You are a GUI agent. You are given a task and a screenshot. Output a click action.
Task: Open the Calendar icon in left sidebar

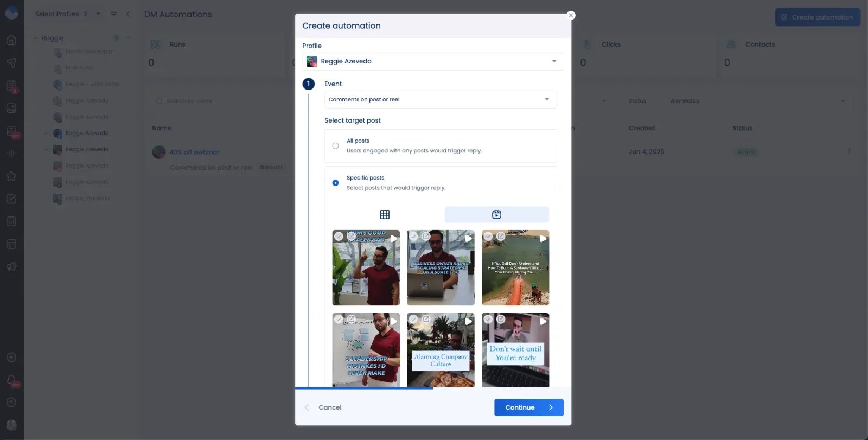point(11,86)
